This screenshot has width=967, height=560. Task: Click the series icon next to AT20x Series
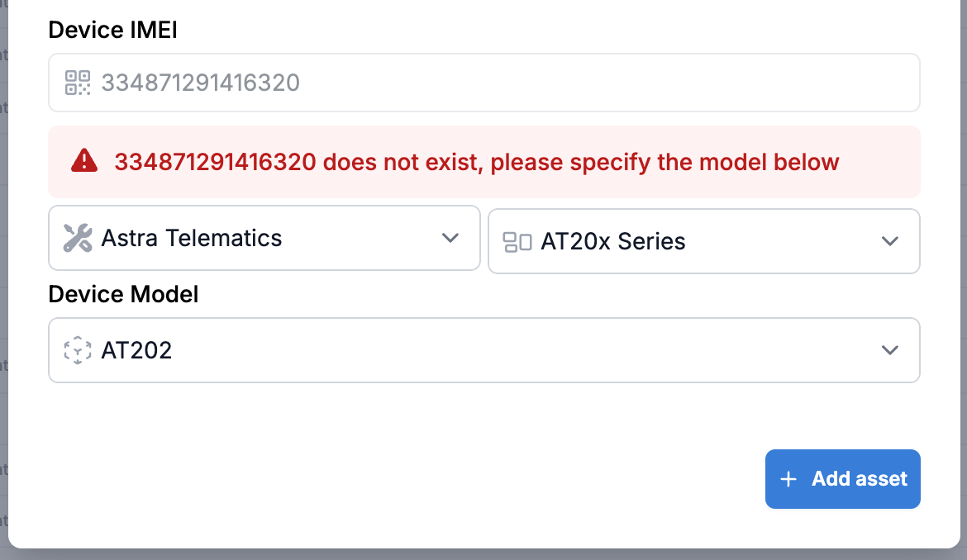tap(517, 241)
